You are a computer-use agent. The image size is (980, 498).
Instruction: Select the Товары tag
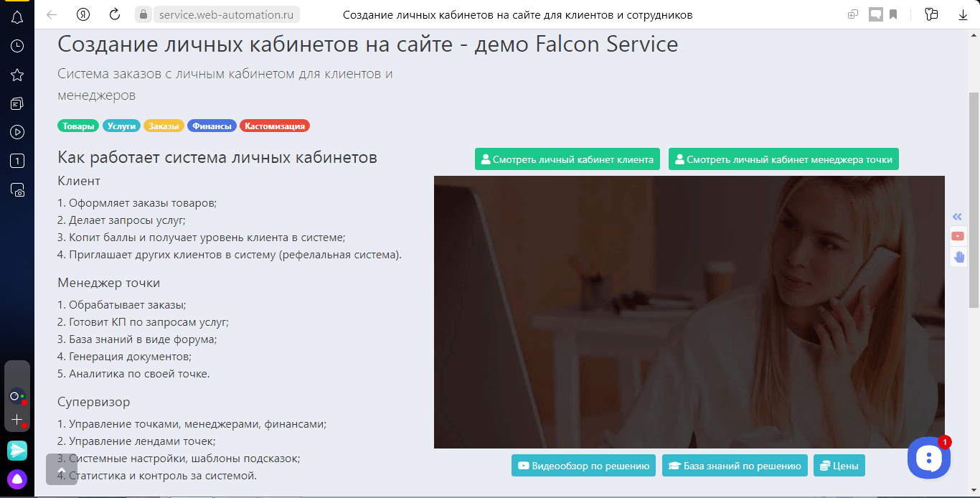point(78,126)
